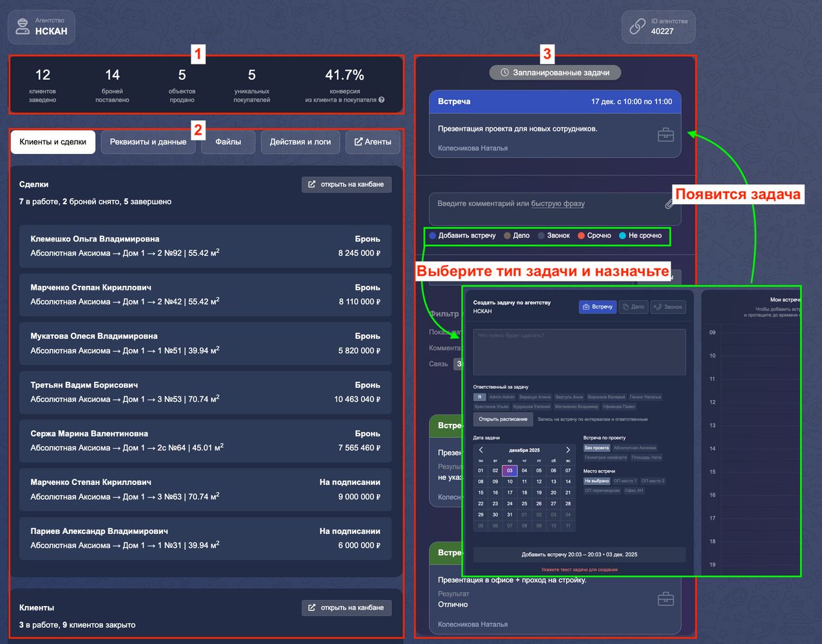822x644 pixels.
Task: Click the chain link icon next to ID агентства
Action: 637,26
